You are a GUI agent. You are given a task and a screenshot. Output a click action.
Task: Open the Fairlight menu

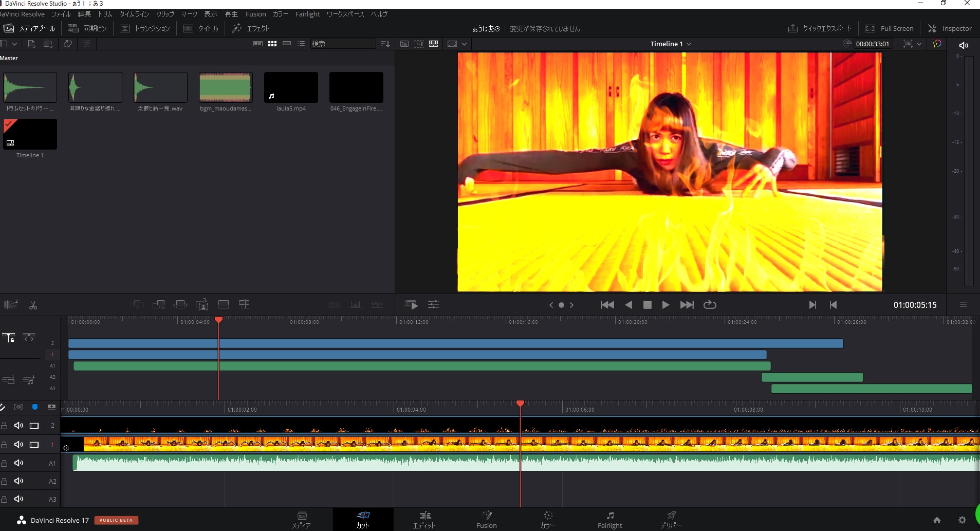307,14
